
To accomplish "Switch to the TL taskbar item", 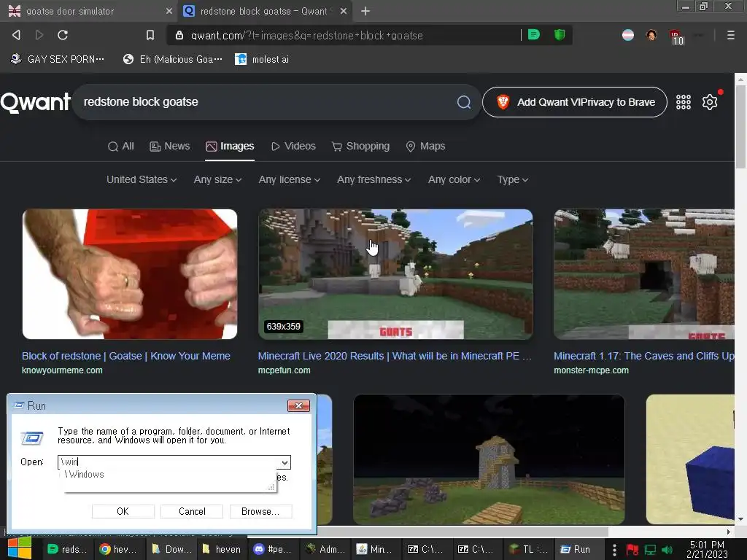I will pos(528,549).
